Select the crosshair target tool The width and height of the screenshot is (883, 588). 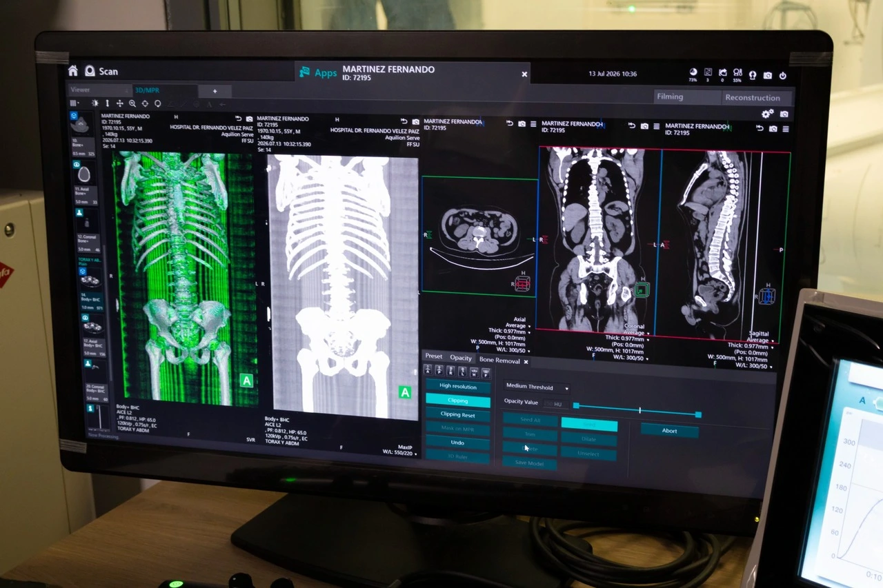145,103
